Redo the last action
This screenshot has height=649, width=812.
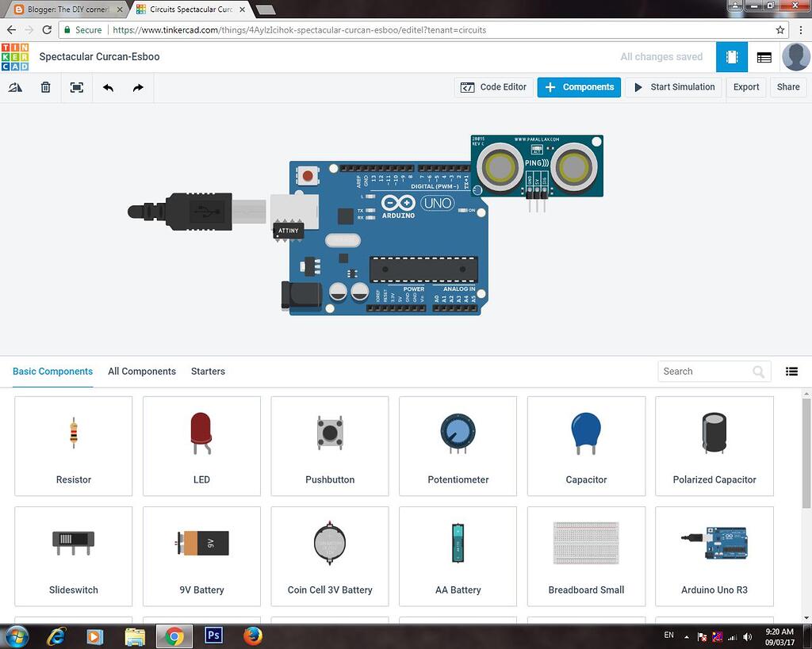click(x=138, y=87)
